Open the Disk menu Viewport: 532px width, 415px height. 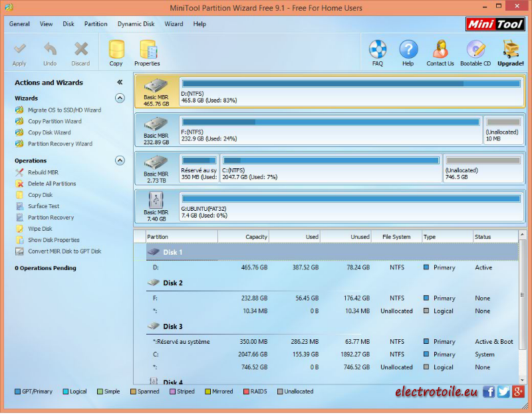(x=68, y=24)
